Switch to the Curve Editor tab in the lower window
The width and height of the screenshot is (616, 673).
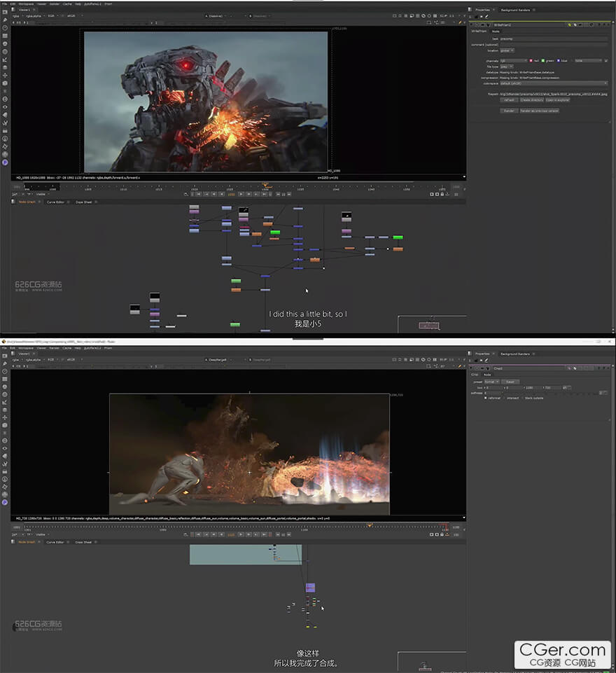55,542
